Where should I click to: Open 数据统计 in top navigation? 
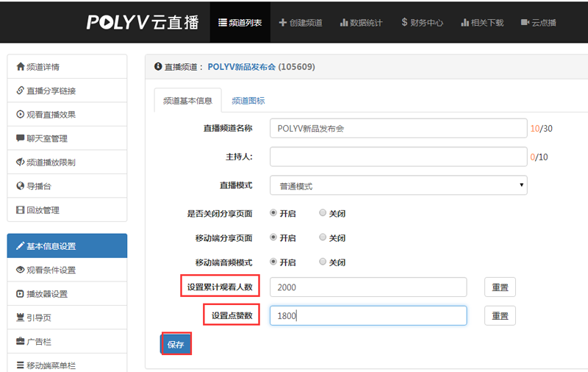point(361,23)
